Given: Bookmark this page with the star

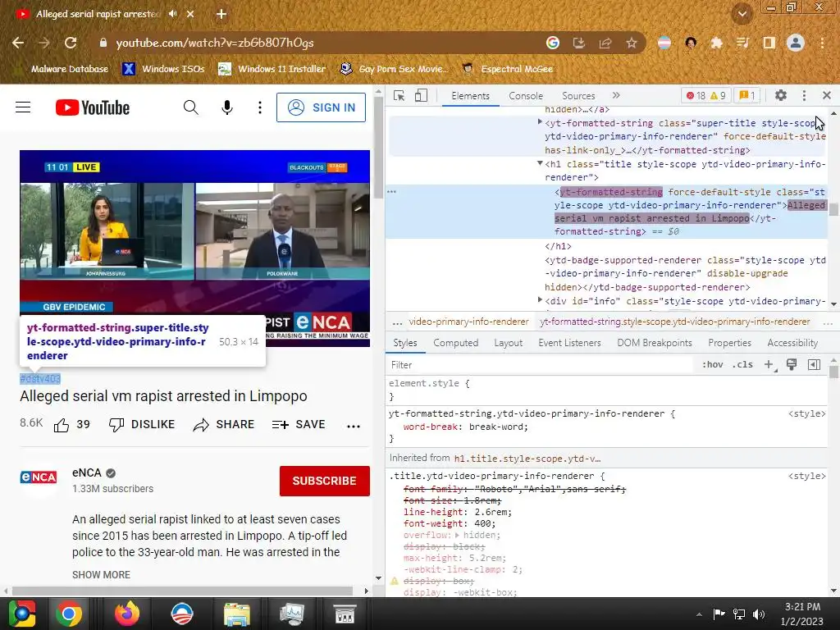Looking at the screenshot, I should 632,43.
